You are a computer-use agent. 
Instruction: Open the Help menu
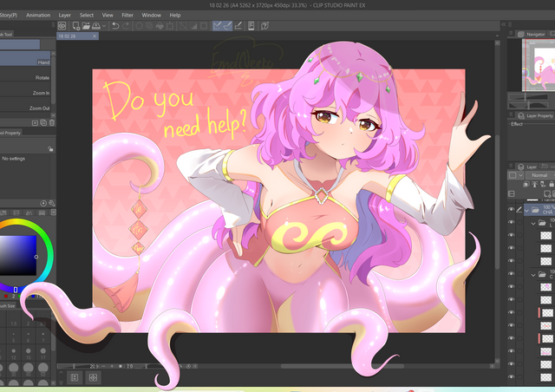pyautogui.click(x=175, y=16)
